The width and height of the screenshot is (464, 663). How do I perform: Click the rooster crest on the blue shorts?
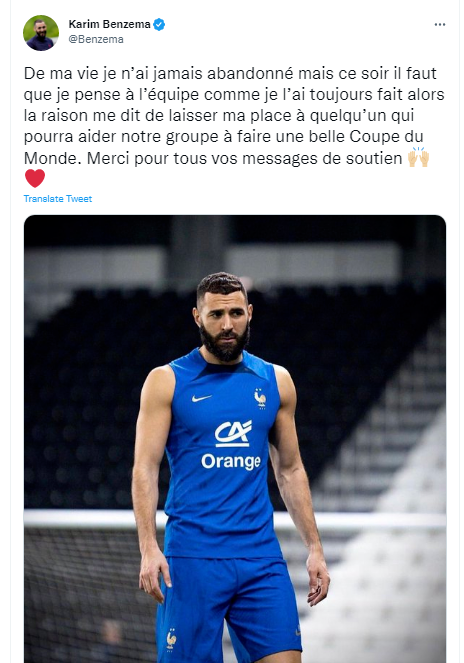(171, 639)
